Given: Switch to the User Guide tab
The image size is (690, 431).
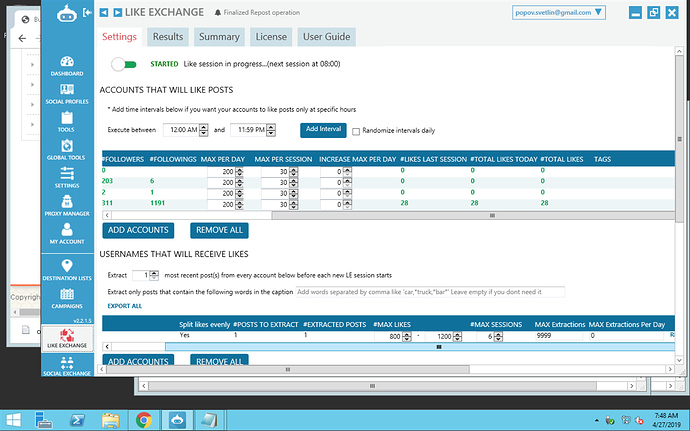Looking at the screenshot, I should click(x=327, y=37).
